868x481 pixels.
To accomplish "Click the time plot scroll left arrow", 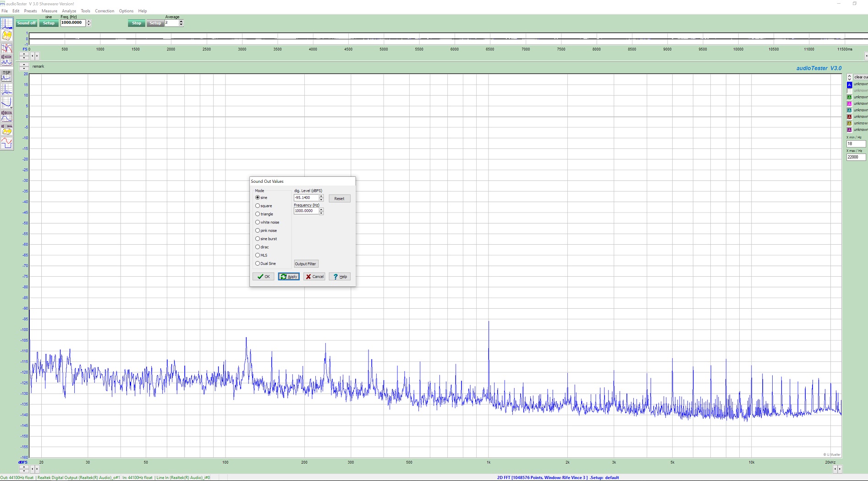I will 32,56.
